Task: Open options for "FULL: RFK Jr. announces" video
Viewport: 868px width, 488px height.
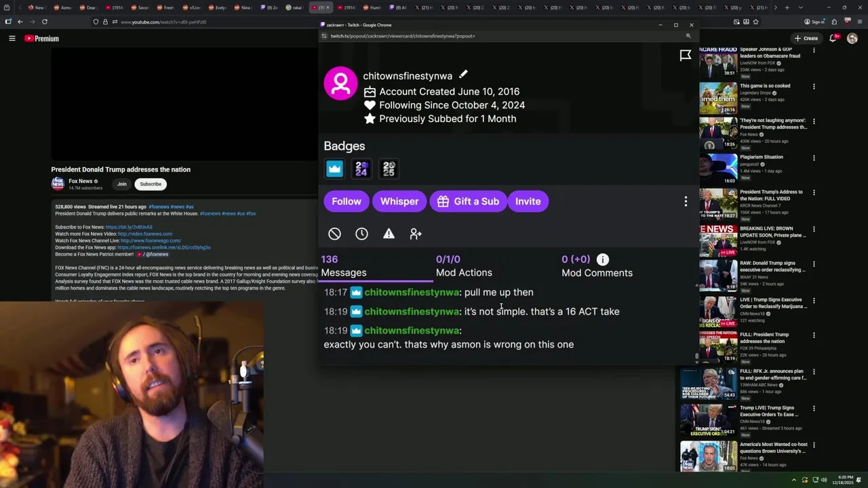Action: [814, 373]
